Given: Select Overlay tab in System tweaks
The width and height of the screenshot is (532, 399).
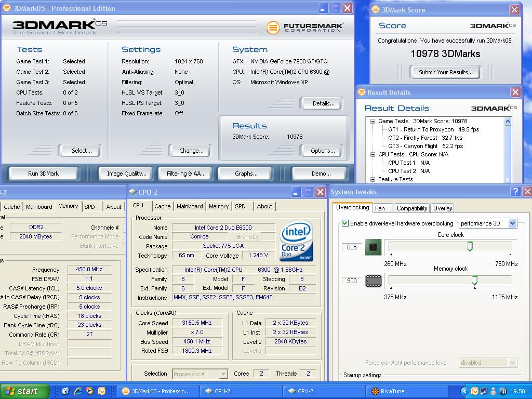Looking at the screenshot, I should pyautogui.click(x=443, y=208).
